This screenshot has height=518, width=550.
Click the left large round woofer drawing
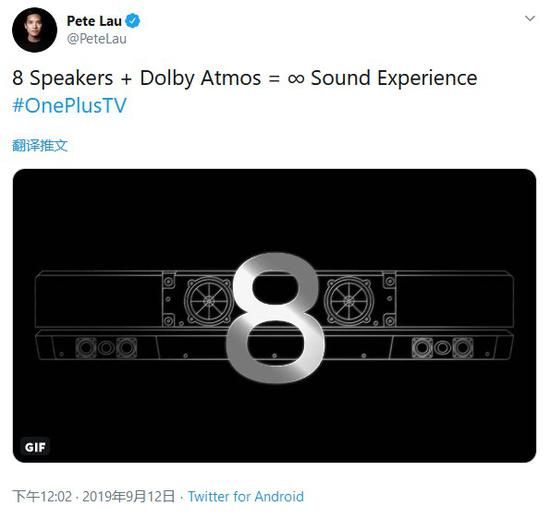(x=209, y=301)
